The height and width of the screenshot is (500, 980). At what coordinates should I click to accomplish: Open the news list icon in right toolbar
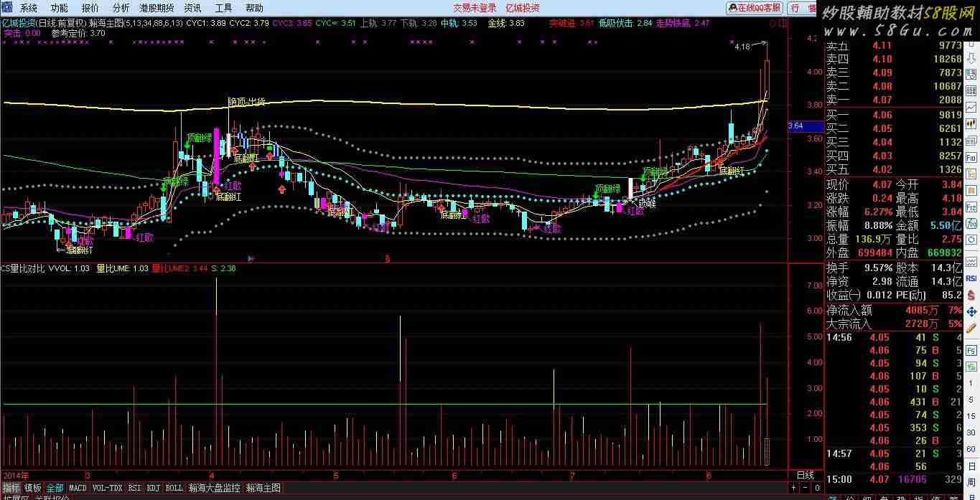point(971,141)
